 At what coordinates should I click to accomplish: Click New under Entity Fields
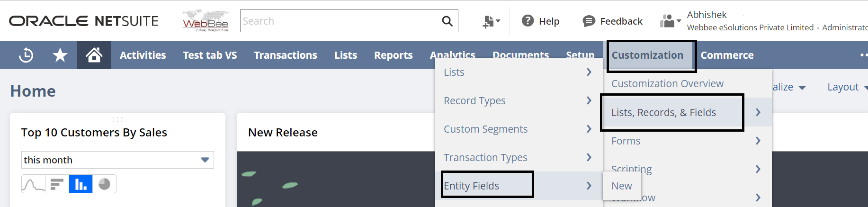(x=621, y=186)
